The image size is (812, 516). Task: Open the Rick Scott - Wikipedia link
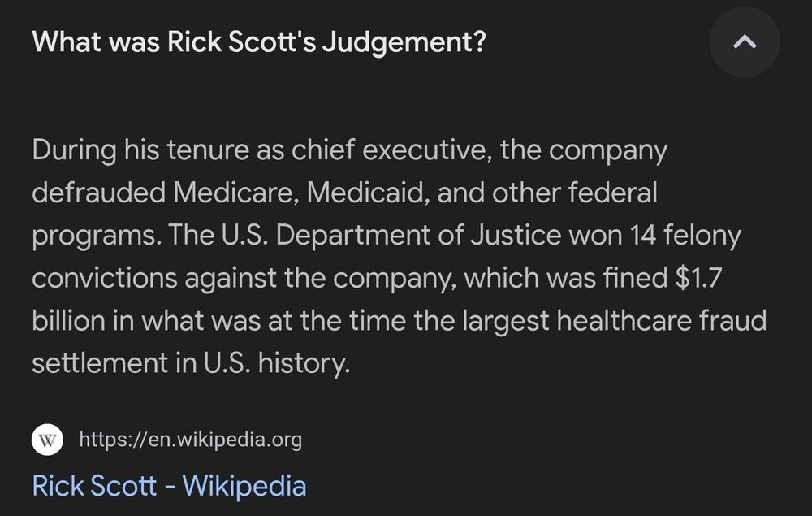coord(169,485)
